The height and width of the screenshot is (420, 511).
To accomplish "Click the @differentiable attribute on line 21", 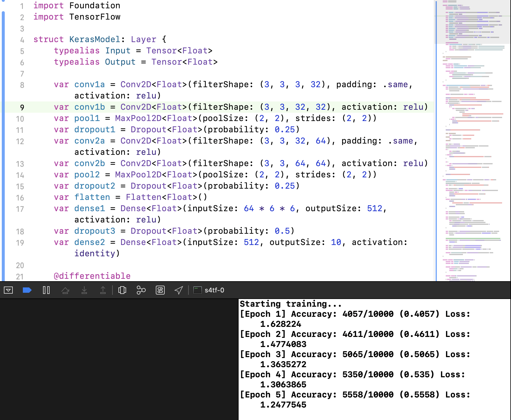I will point(92,276).
